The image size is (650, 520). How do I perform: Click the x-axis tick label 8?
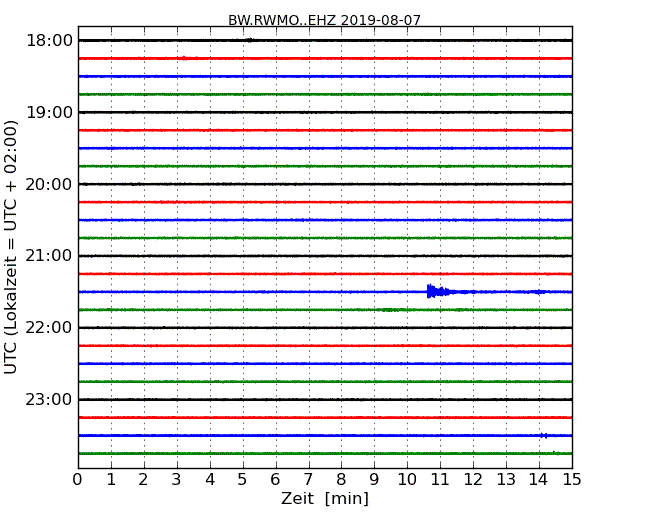[x=341, y=480]
